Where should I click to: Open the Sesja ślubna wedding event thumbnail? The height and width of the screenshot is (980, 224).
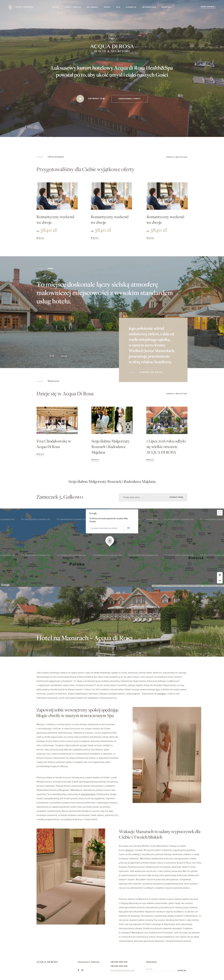click(x=112, y=420)
